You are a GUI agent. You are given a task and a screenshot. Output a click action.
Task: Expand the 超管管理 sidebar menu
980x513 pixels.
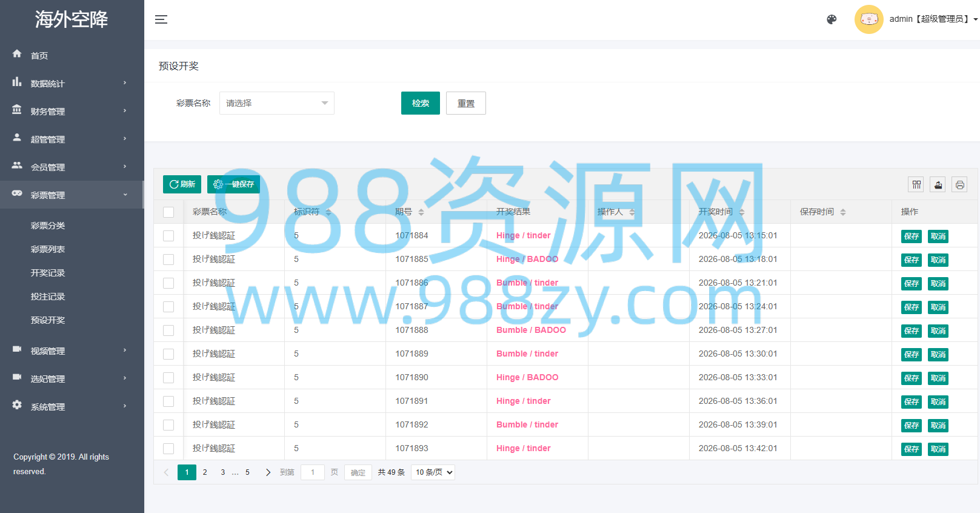[x=72, y=139]
